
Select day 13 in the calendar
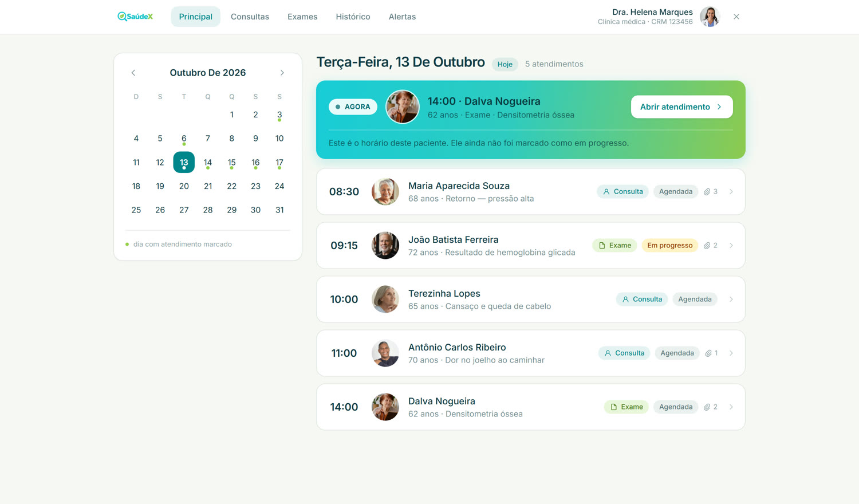[x=184, y=163]
